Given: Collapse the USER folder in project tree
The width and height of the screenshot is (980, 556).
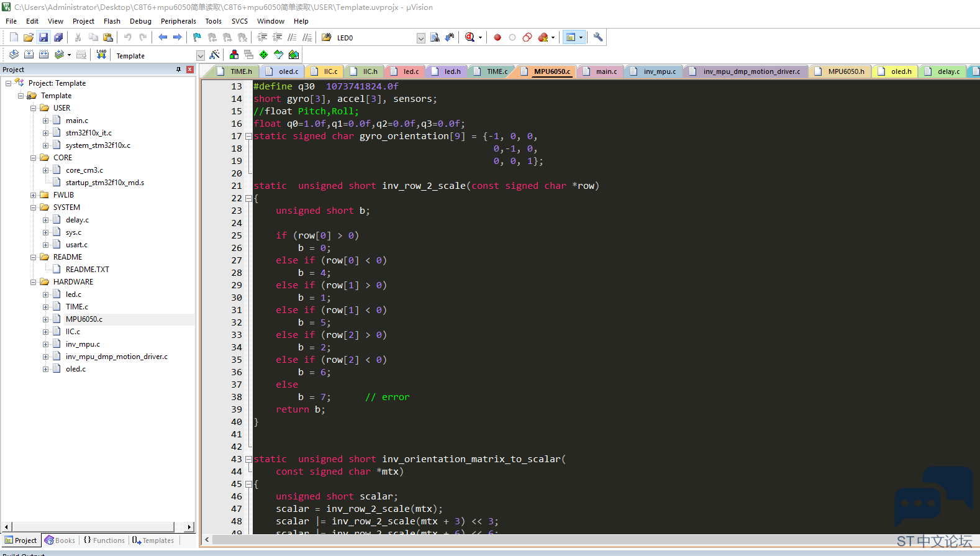Looking at the screenshot, I should 34,108.
